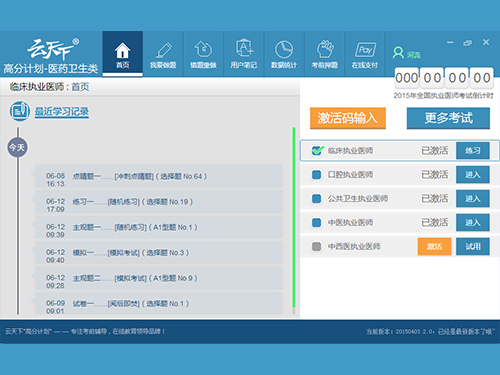The width and height of the screenshot is (500, 375).
Task: Open the 06-09 09:01 试卷一 record
Action: point(159,304)
